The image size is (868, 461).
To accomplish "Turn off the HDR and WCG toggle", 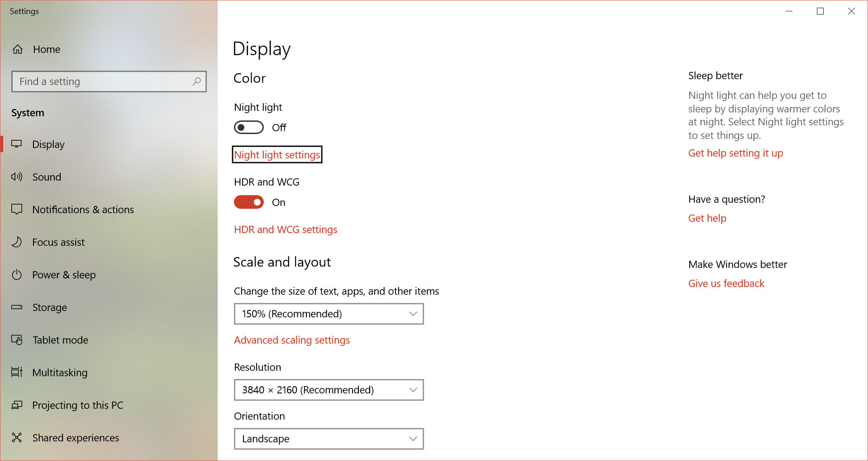I will click(249, 202).
